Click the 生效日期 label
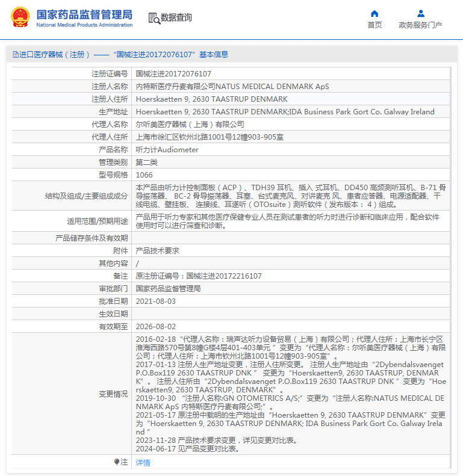This screenshot has width=463, height=476. (x=113, y=314)
